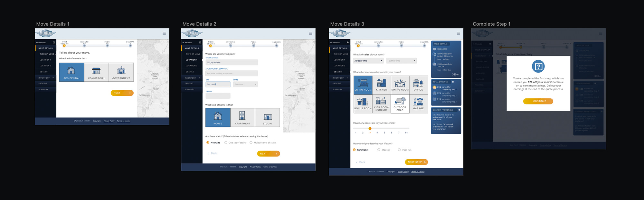Select Multiple sets of stairs radio option
Viewport: 644px width, 200px height.
click(263, 143)
